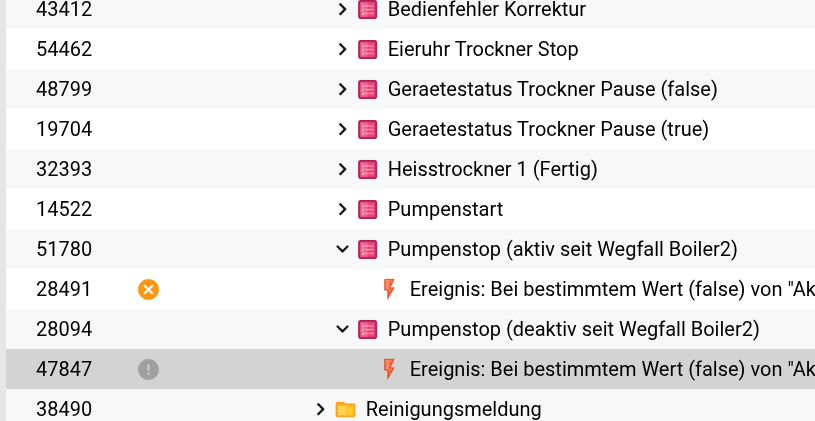Click the lightning bolt event icon on row 47847
The height and width of the screenshot is (421, 815).
389,369
